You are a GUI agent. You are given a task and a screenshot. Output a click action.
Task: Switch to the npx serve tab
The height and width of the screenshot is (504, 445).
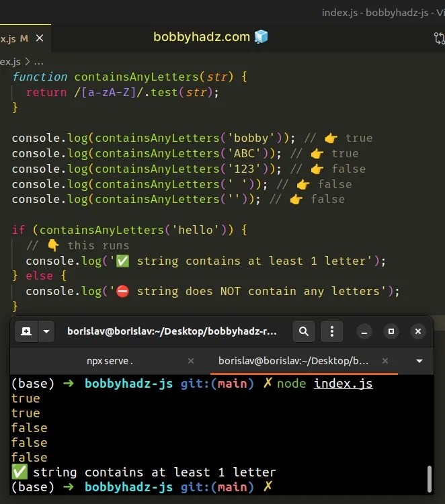click(x=110, y=361)
